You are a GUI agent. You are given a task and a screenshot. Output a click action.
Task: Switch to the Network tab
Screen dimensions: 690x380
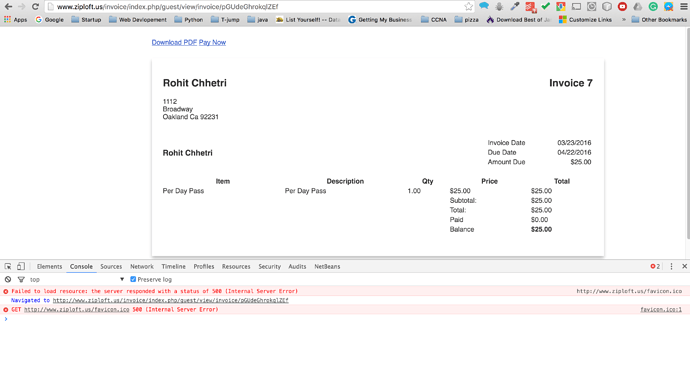click(x=142, y=267)
